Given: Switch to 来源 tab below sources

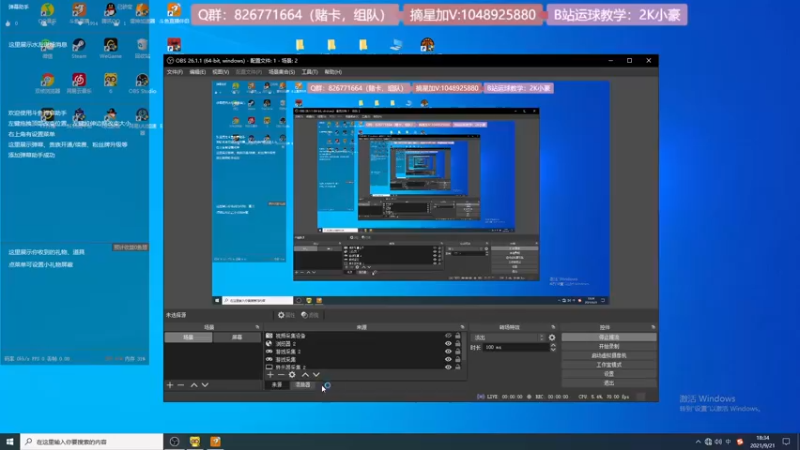Looking at the screenshot, I should [277, 385].
